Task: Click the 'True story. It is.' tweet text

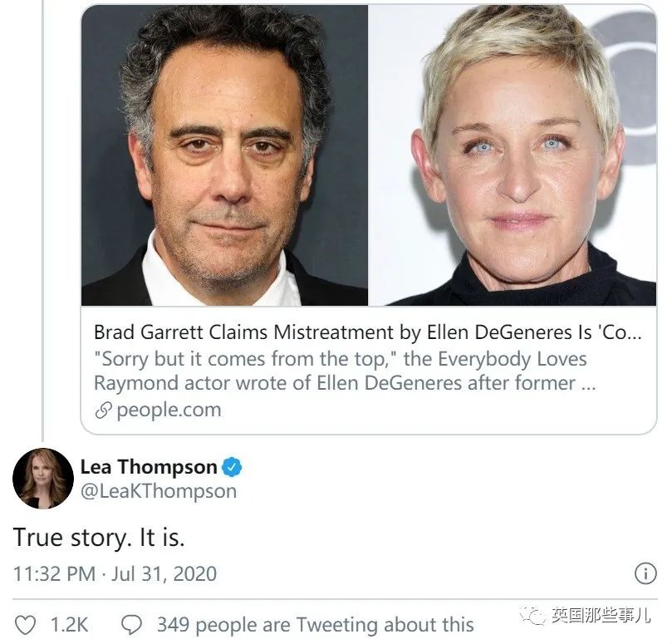Action: [99, 537]
